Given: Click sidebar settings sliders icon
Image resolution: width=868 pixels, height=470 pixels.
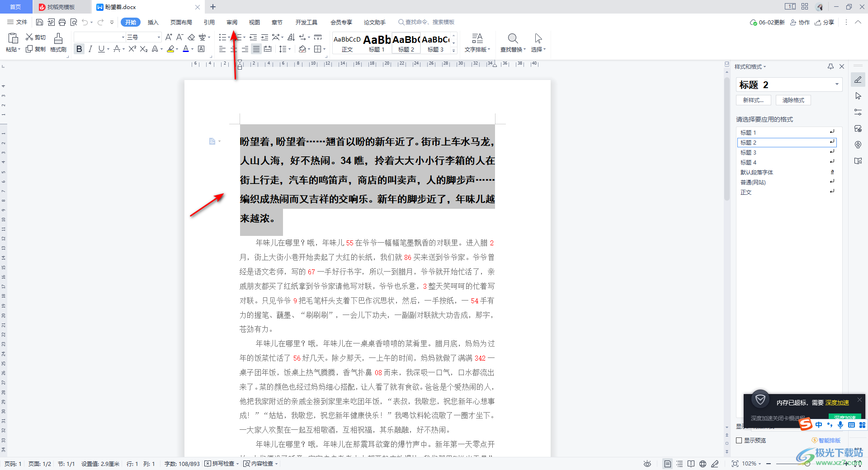Looking at the screenshot, I should (858, 112).
